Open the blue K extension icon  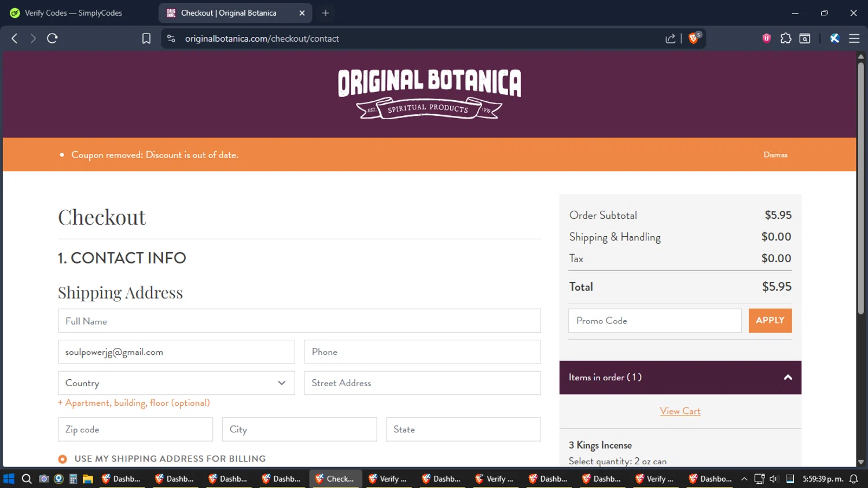834,38
